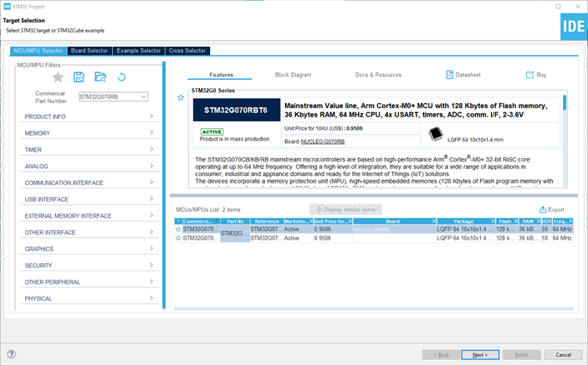The width and height of the screenshot is (588, 366).
Task: Switch to the MCU/MPU Selector tab
Action: point(38,51)
